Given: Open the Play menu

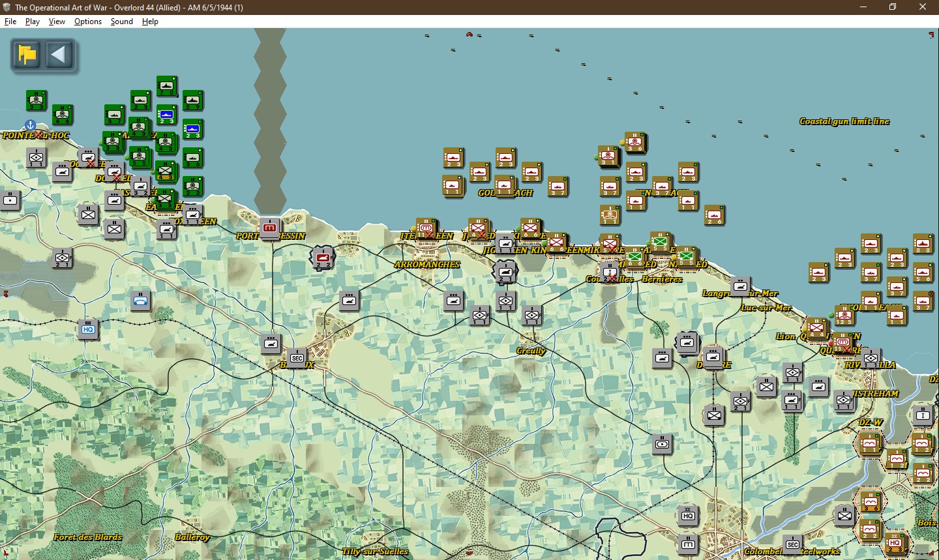Looking at the screenshot, I should (33, 22).
